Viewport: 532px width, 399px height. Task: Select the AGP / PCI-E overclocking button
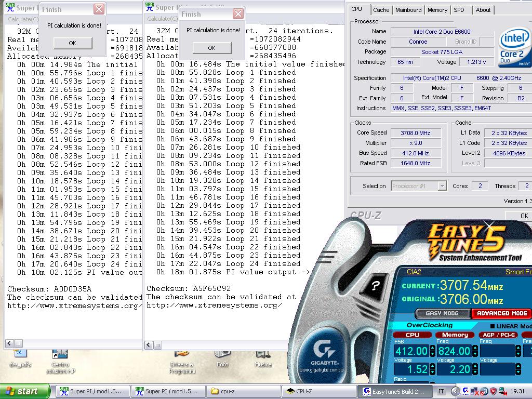coord(498,335)
